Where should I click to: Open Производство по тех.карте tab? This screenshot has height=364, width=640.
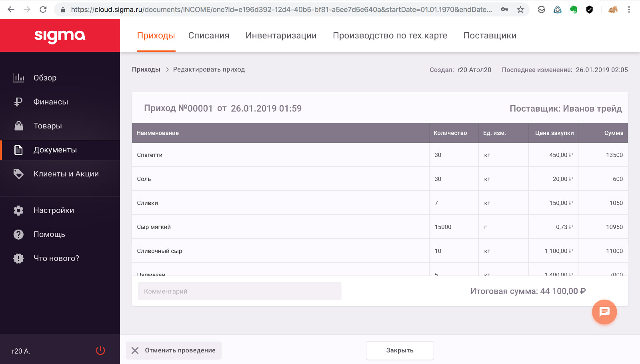pos(390,36)
